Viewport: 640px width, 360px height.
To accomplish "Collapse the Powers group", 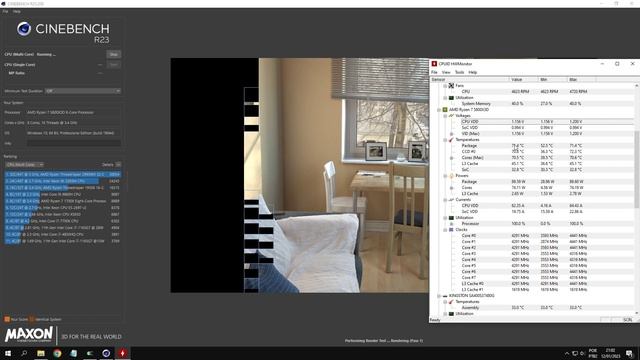I will tap(445, 176).
